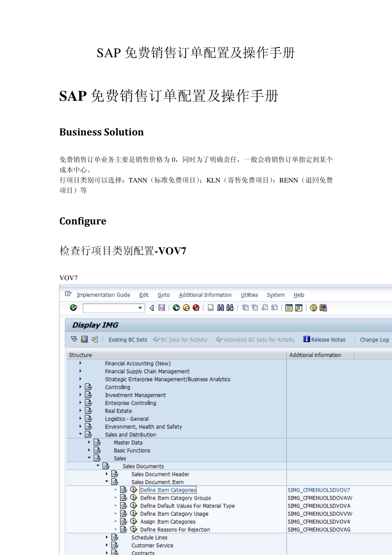Click the Find Next binoculars icon
The width and height of the screenshot is (392, 555).
tap(230, 308)
